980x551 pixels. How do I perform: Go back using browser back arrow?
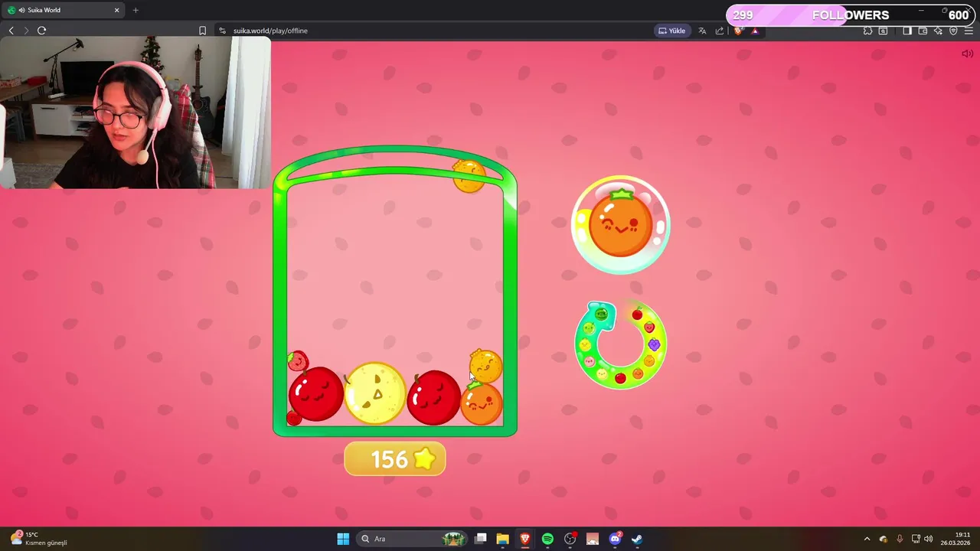(x=11, y=31)
